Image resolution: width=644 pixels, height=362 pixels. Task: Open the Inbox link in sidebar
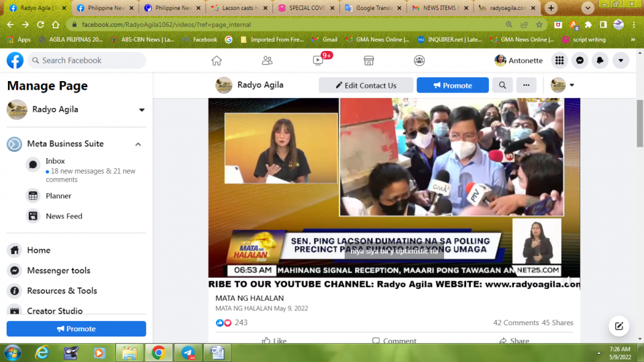55,161
